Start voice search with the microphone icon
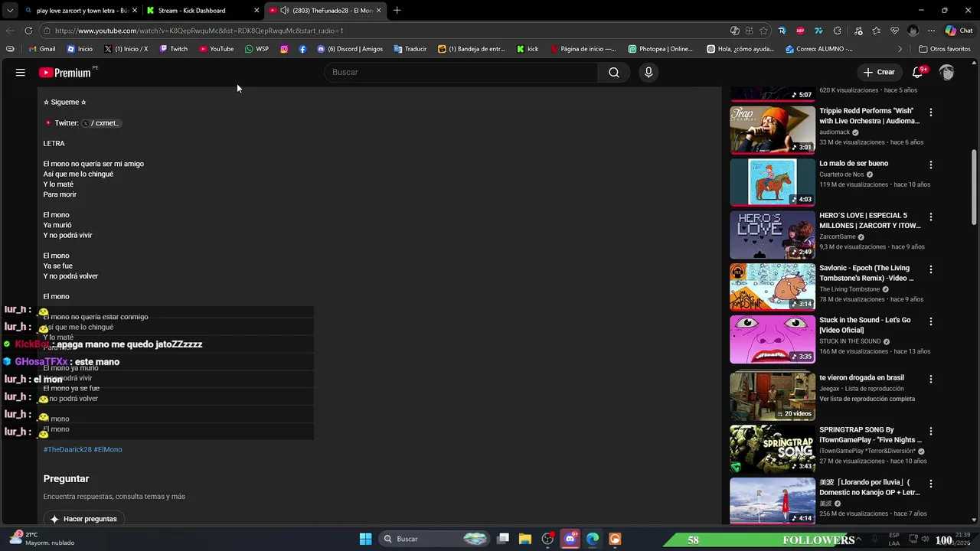Image resolution: width=980 pixels, height=551 pixels. [x=648, y=72]
